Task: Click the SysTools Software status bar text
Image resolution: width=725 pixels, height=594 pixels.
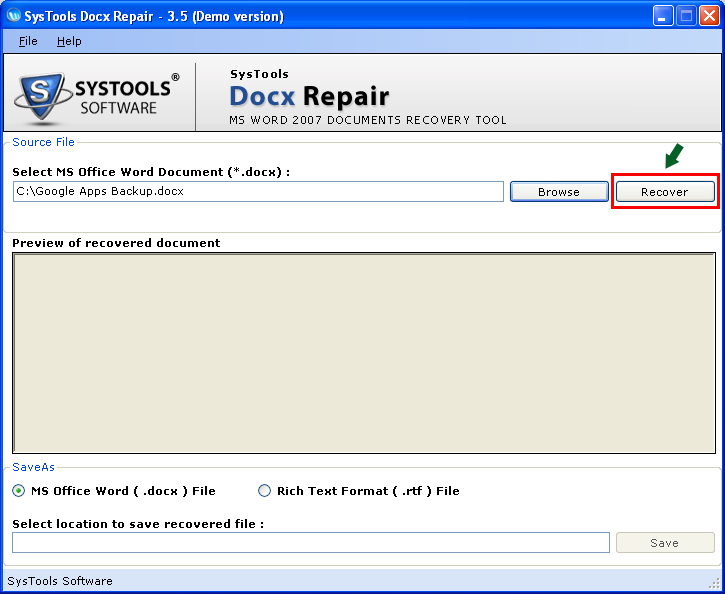Action: [60, 581]
